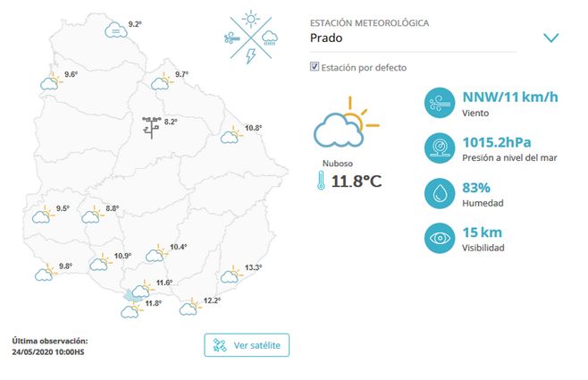
Task: Select the weather icon at 12.2°
Action: pyautogui.click(x=189, y=308)
